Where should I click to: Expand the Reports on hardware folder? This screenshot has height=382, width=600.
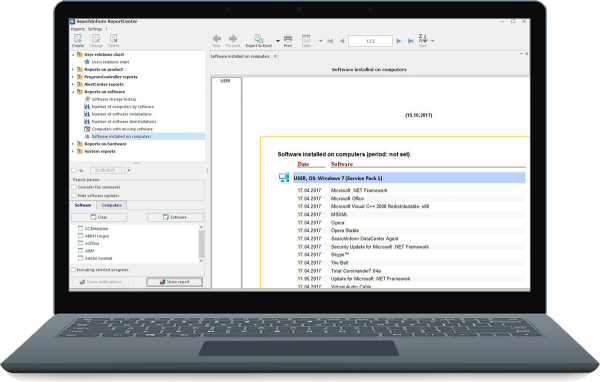click(73, 144)
